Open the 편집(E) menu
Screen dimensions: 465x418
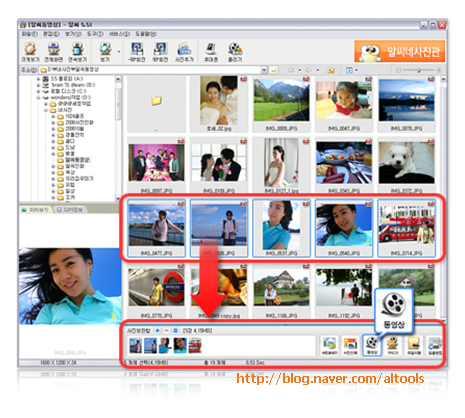tap(51, 34)
